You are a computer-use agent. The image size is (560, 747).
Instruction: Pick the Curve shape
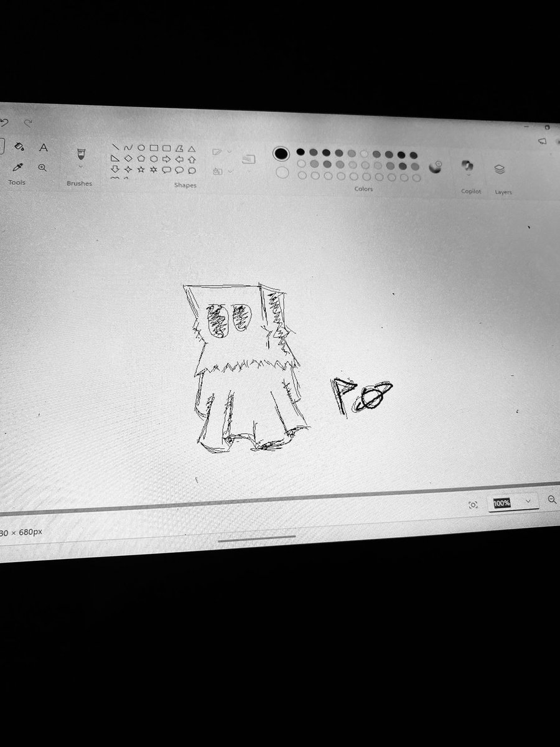click(x=128, y=148)
